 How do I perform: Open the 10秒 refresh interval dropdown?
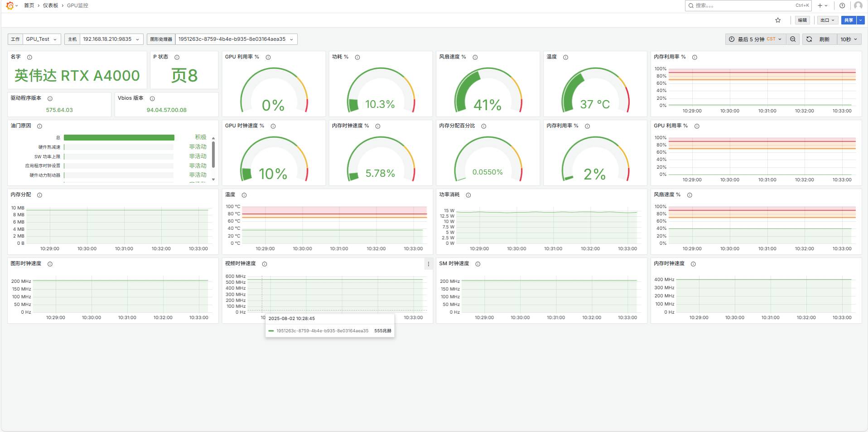pyautogui.click(x=849, y=39)
